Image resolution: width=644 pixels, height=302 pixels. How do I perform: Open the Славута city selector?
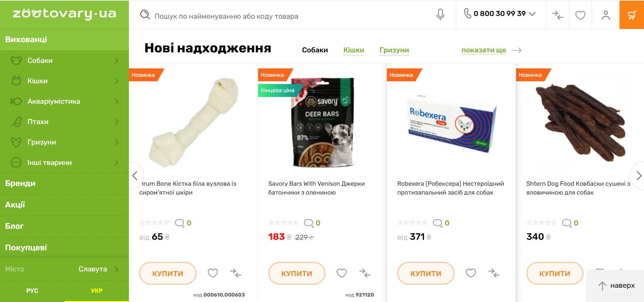tap(64, 269)
